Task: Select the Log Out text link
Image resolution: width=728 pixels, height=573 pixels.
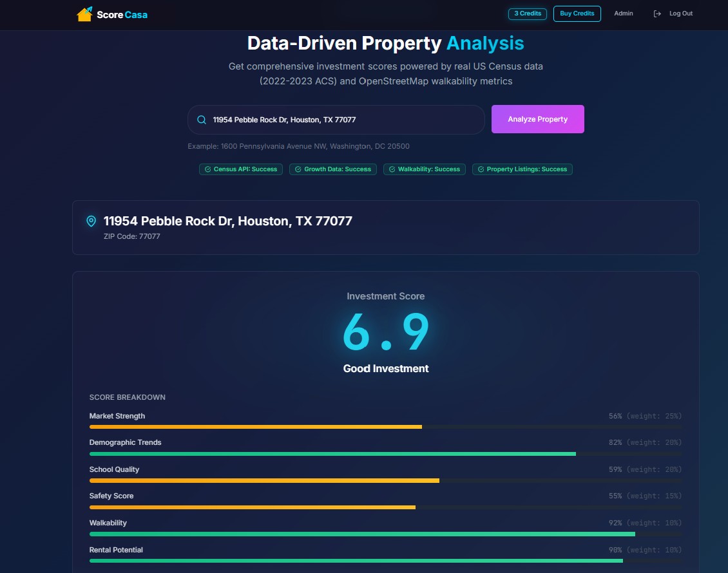Action: point(680,14)
